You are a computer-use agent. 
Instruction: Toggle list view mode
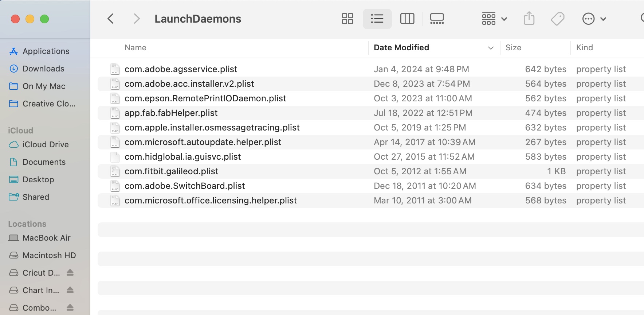[377, 19]
